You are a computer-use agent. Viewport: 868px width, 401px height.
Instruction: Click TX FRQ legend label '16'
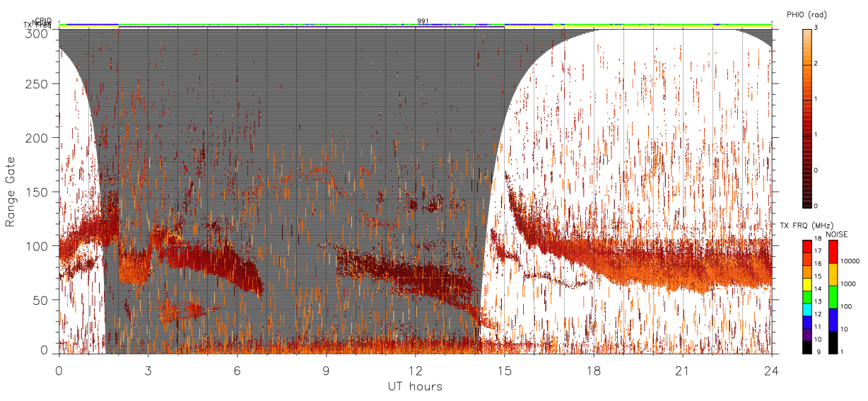[x=818, y=264]
